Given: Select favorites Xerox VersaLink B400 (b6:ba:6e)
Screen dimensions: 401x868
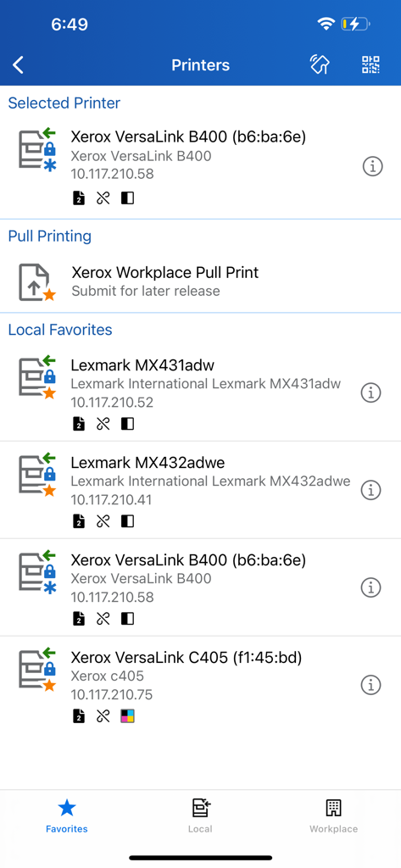Looking at the screenshot, I should click(x=200, y=587).
